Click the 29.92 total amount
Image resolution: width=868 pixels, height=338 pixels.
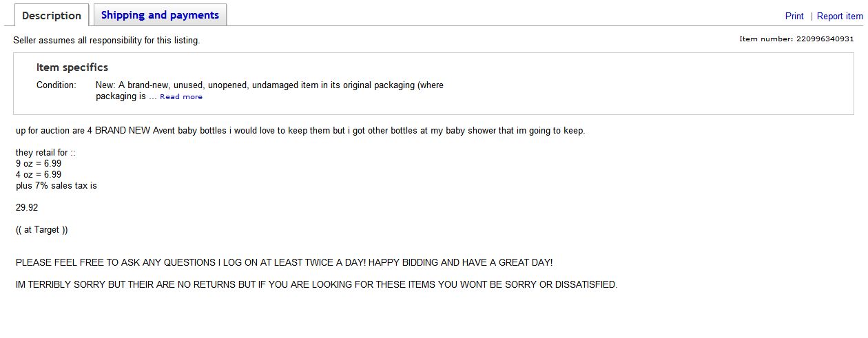[27, 208]
